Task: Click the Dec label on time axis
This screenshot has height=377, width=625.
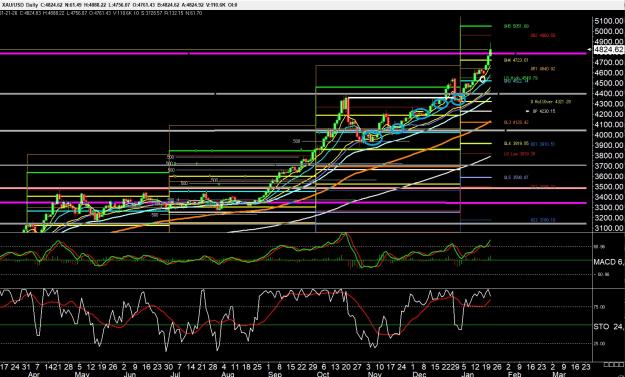Action: (x=419, y=374)
